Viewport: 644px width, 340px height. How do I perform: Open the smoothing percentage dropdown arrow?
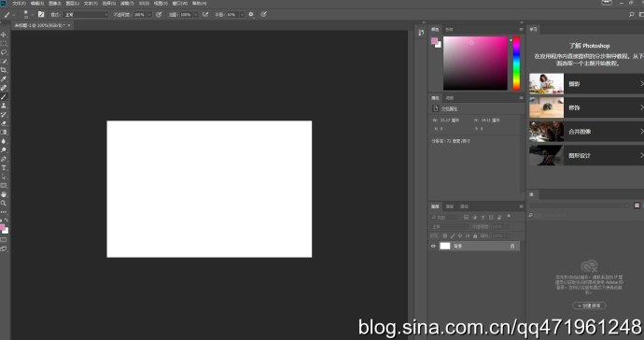[242, 14]
